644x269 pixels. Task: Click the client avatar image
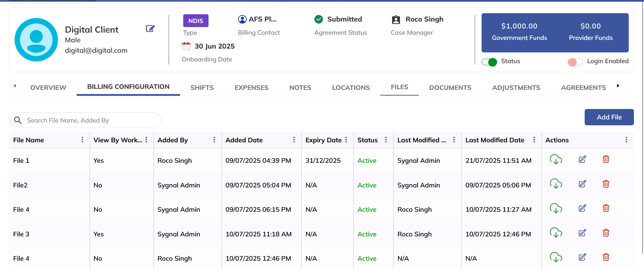(36, 40)
